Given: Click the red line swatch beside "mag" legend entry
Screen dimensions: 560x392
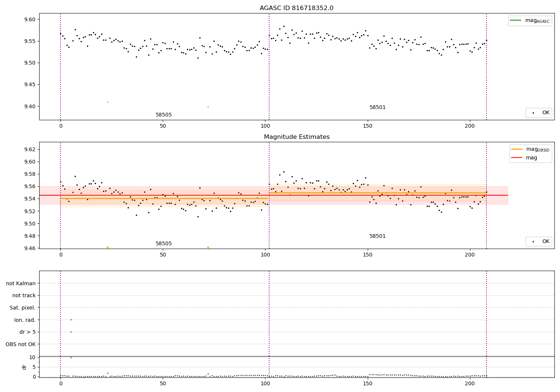Looking at the screenshot, I should point(517,158).
